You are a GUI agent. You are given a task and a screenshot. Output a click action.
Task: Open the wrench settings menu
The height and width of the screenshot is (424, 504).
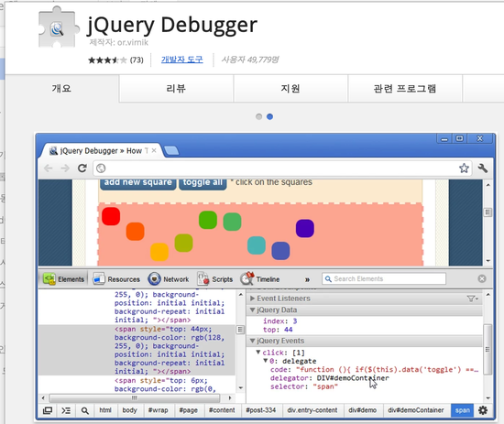(x=483, y=168)
